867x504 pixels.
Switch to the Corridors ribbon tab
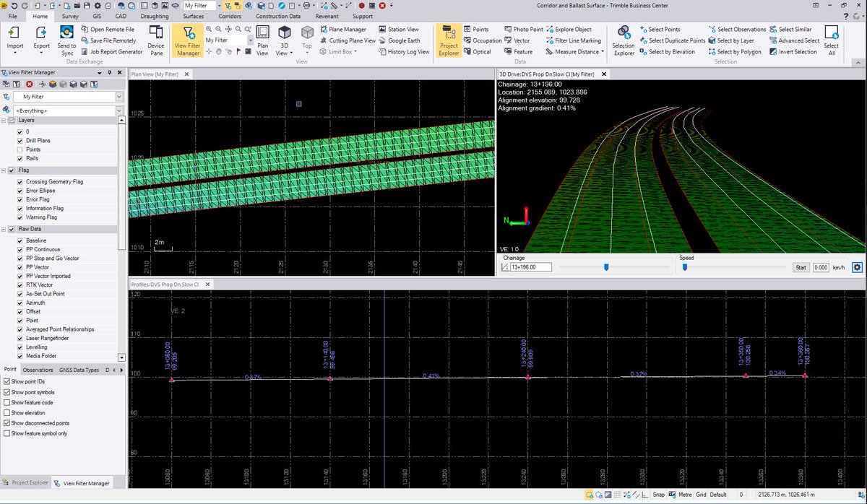tap(229, 15)
